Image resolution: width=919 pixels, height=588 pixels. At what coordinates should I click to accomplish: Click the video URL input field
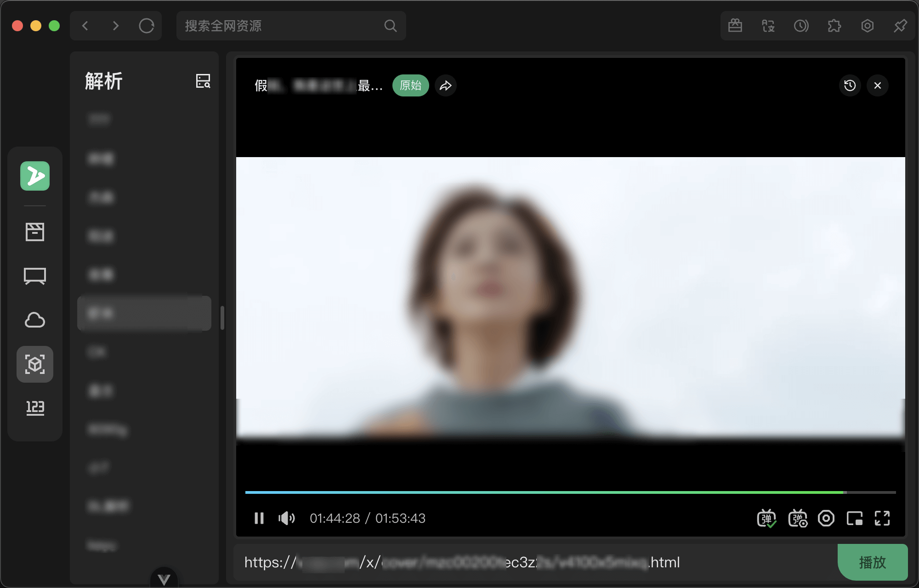(x=535, y=562)
